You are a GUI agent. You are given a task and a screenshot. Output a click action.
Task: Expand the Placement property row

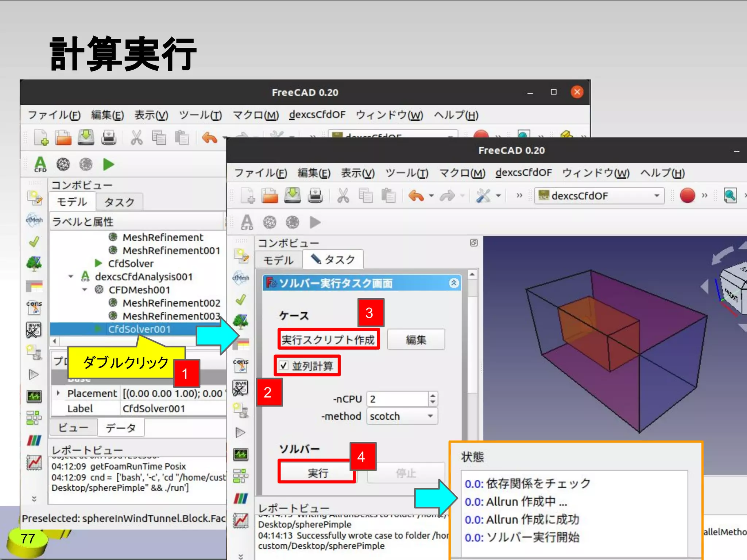tap(58, 393)
